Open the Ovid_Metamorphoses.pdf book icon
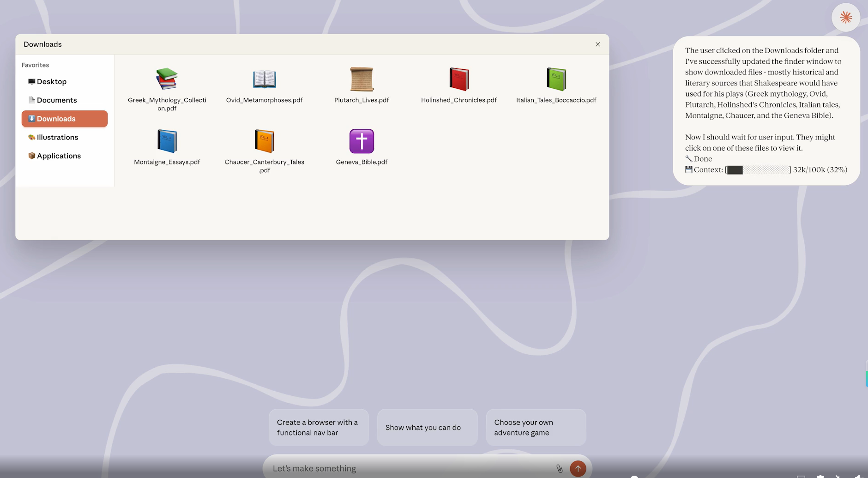Image resolution: width=868 pixels, height=478 pixels. click(x=264, y=79)
